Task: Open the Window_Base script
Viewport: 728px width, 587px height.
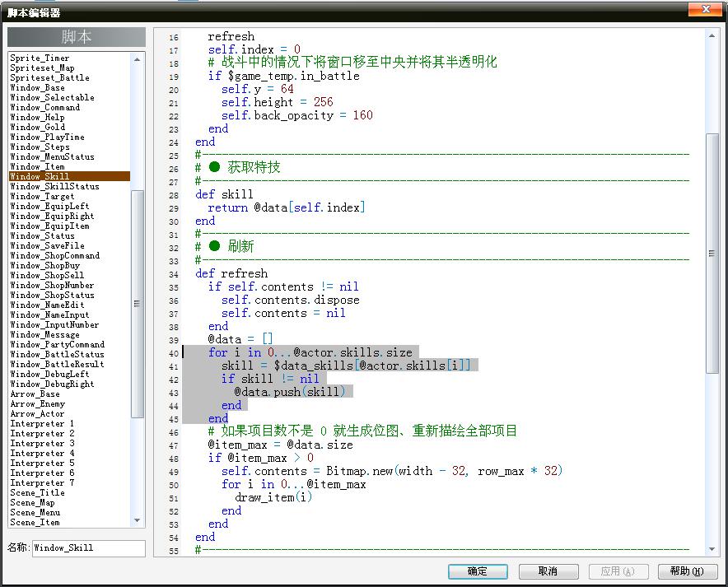Action: click(37, 88)
